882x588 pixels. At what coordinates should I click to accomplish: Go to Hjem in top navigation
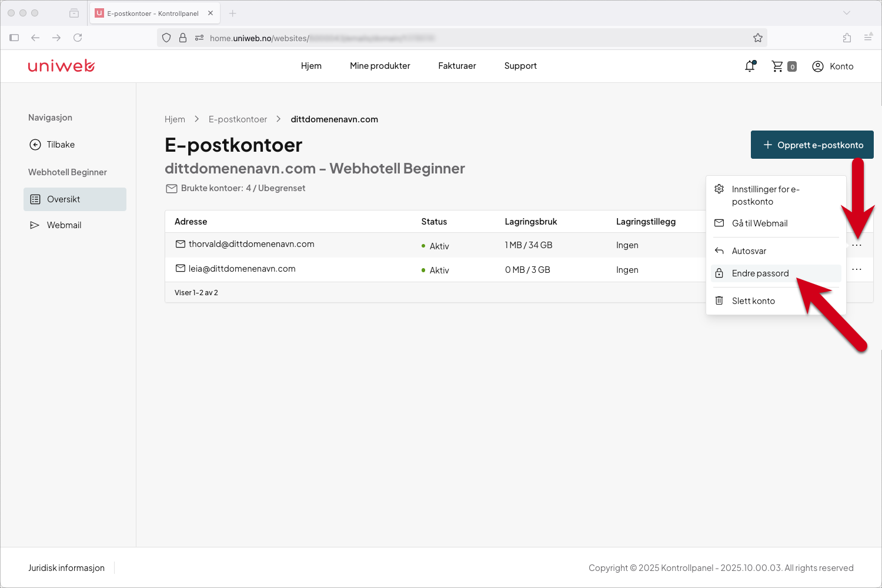[311, 66]
